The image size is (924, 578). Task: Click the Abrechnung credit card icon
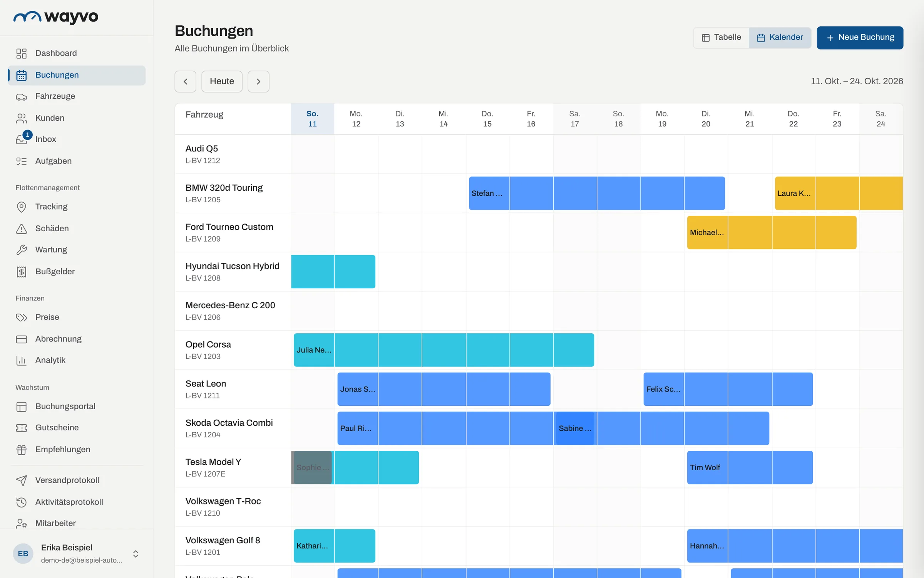(22, 339)
